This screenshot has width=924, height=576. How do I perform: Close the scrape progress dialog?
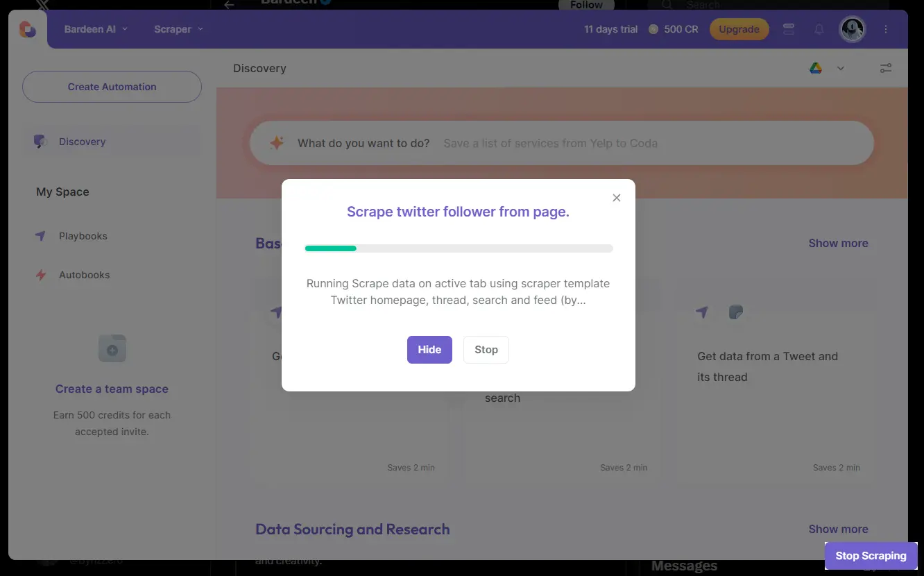616,198
